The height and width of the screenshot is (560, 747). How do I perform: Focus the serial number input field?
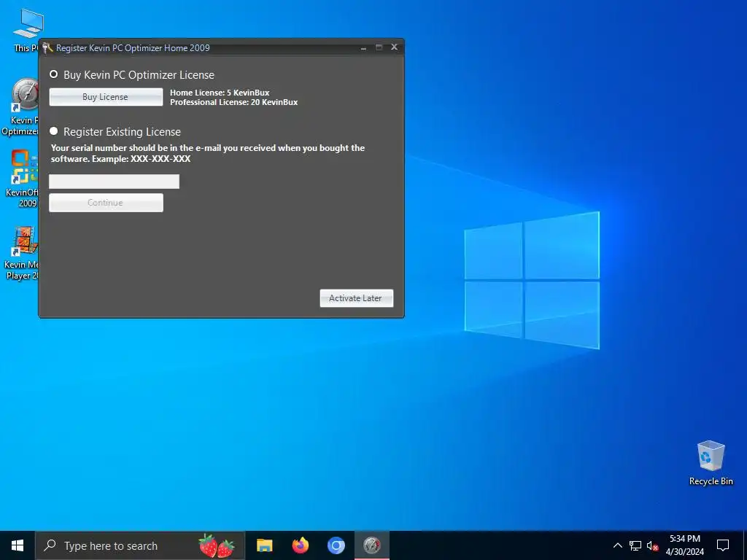tap(114, 181)
